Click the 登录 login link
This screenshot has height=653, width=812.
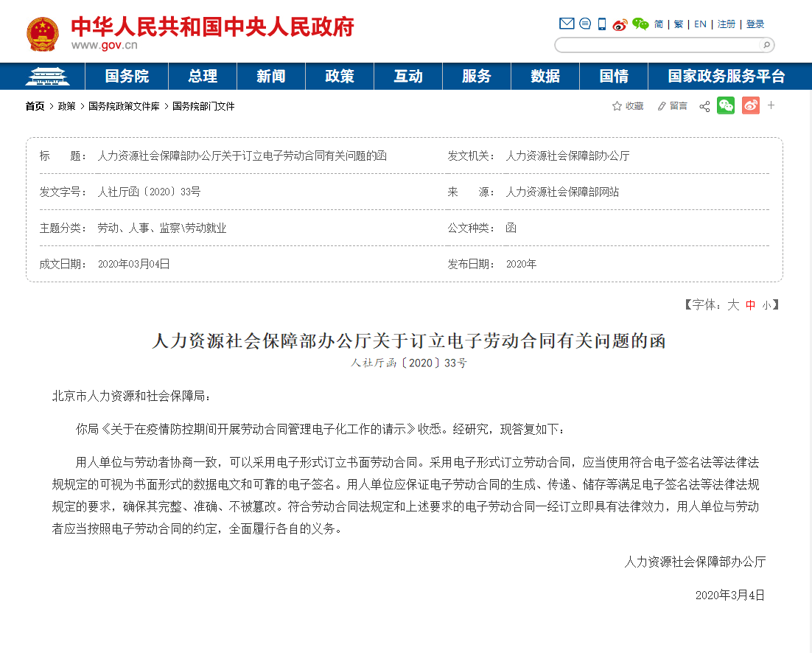click(x=755, y=24)
